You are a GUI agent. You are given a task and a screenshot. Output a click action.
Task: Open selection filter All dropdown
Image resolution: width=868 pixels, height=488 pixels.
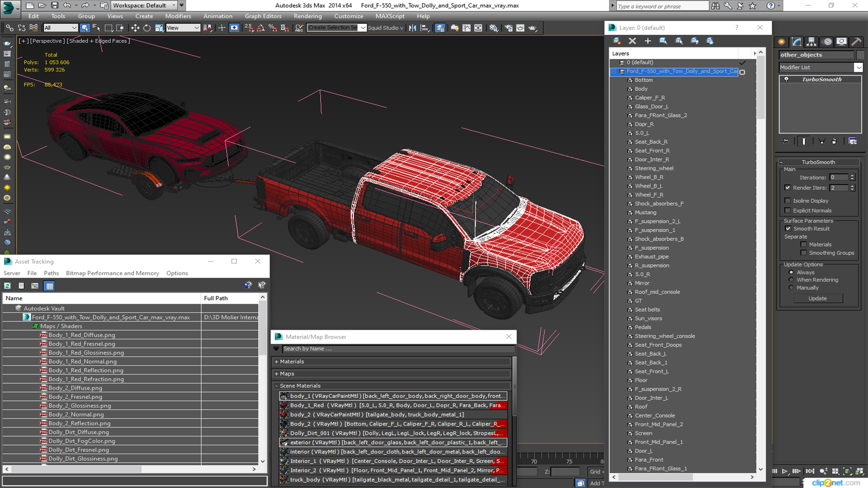[x=61, y=28]
